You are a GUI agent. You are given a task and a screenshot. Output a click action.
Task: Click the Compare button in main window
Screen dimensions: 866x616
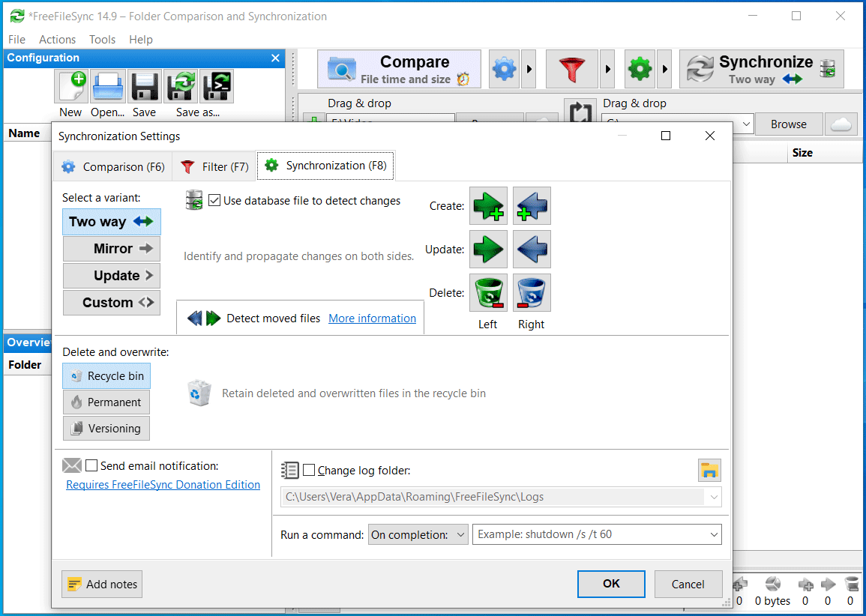pyautogui.click(x=399, y=69)
